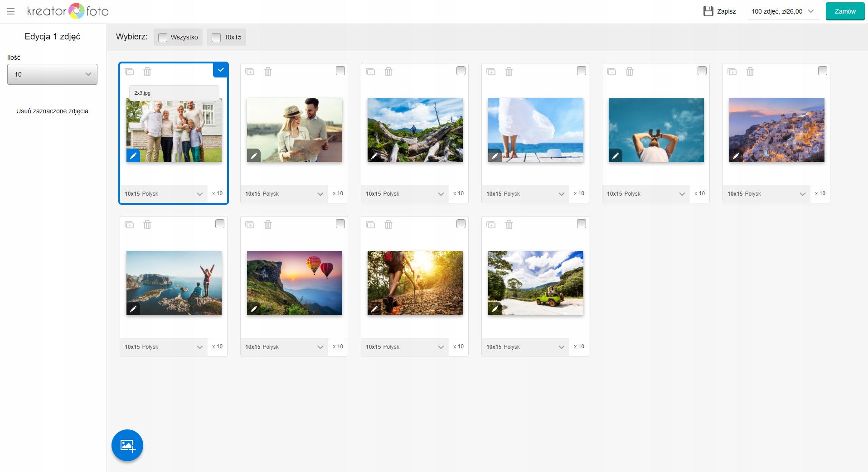Click the Zamów order button
Viewport: 868px width, 472px height.
point(845,11)
